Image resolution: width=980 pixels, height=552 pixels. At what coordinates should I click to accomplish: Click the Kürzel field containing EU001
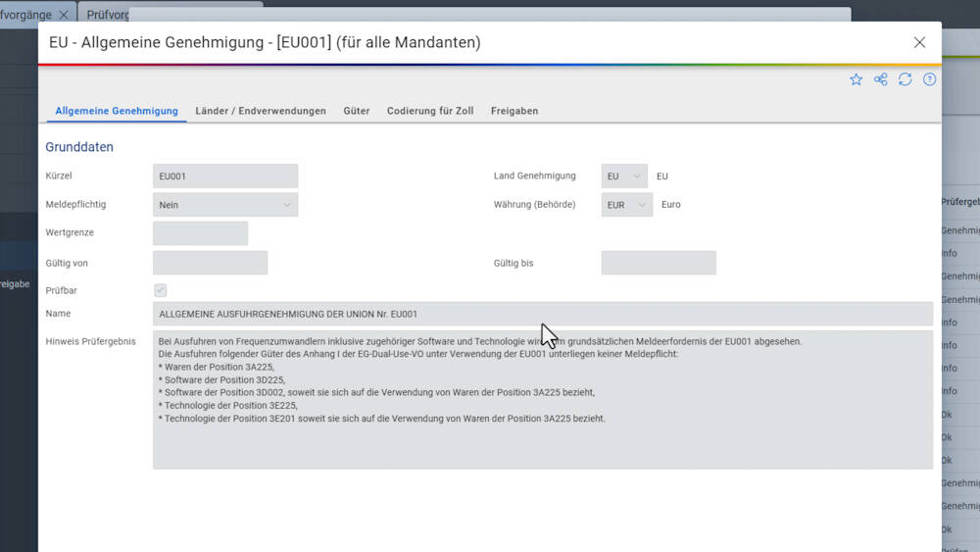(x=225, y=176)
